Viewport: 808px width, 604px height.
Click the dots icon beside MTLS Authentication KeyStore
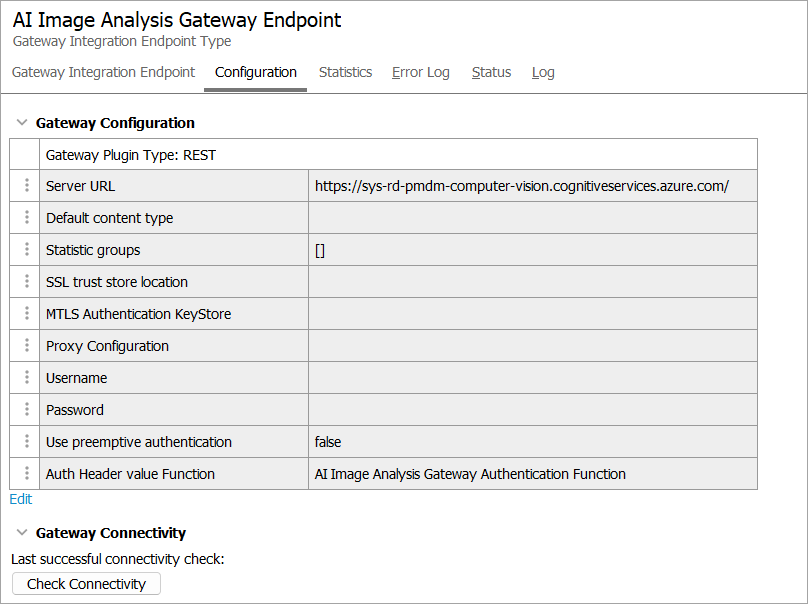click(x=27, y=314)
